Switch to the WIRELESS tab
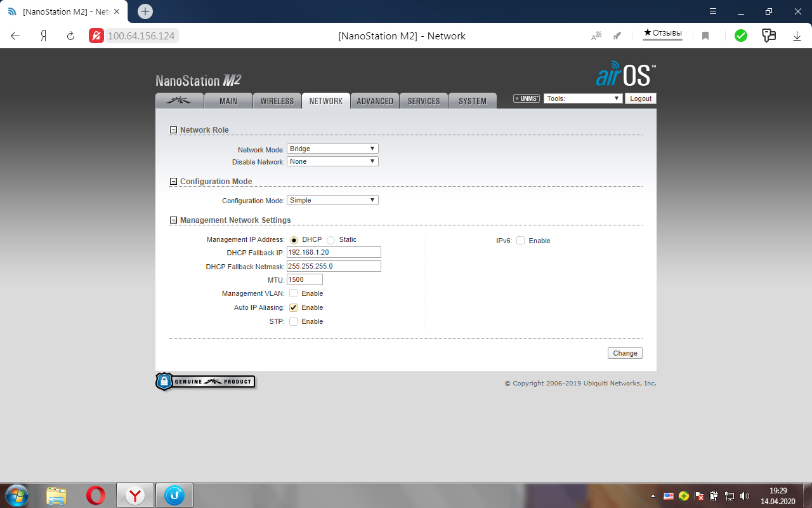812x508 pixels. pyautogui.click(x=277, y=100)
